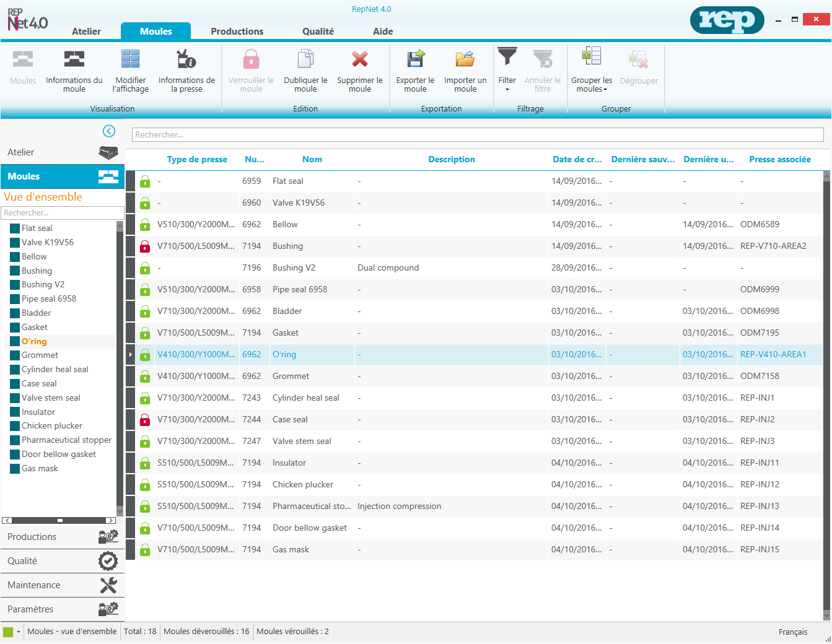
Task: Open the Paramètres section in the sidebar
Action: tap(62, 609)
